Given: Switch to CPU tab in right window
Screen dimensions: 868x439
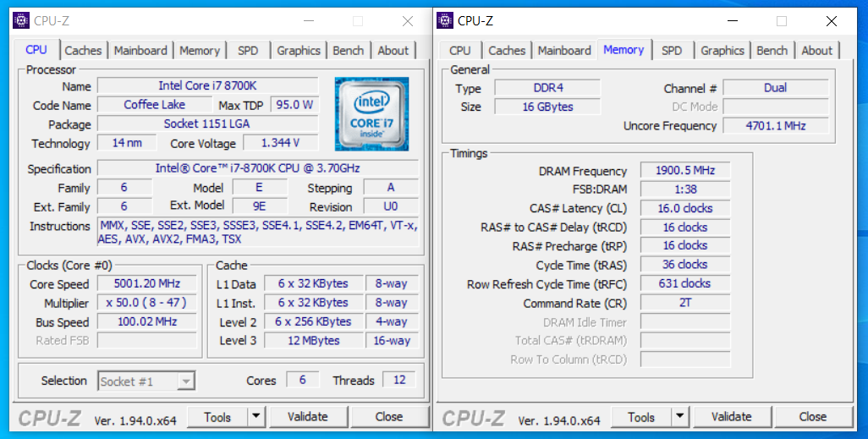Looking at the screenshot, I should click(460, 51).
